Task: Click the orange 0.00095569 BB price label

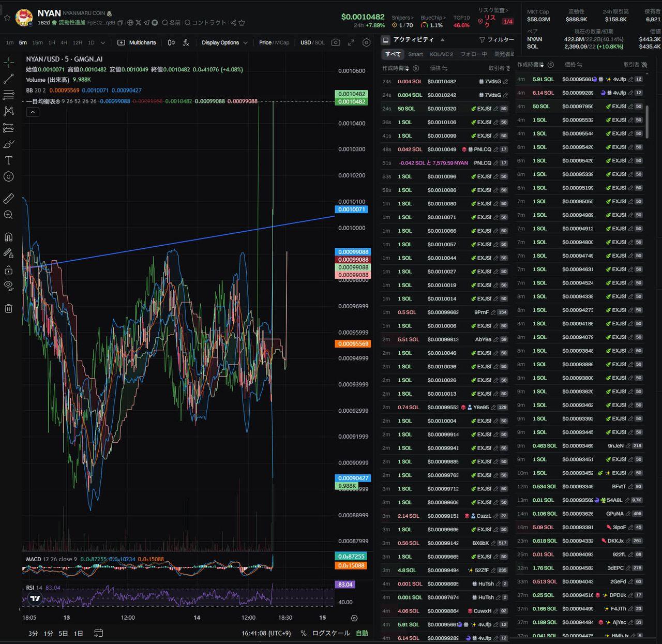Action: (x=353, y=343)
